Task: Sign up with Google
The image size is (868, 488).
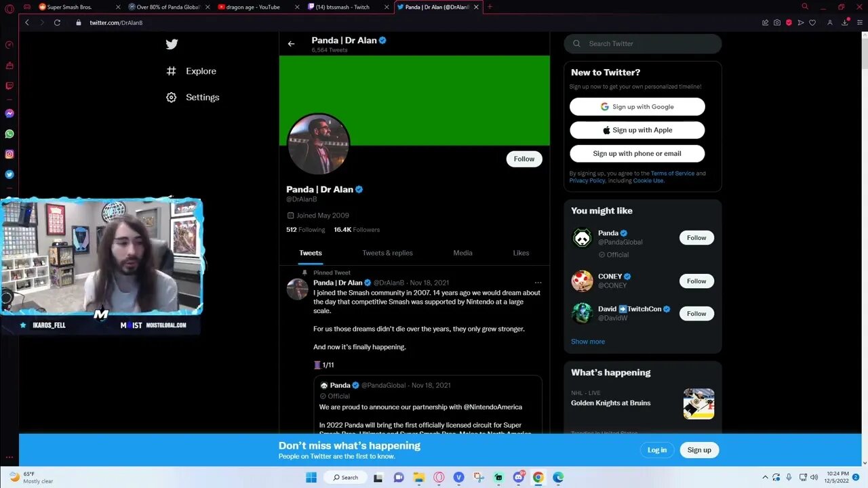Action: (637, 106)
